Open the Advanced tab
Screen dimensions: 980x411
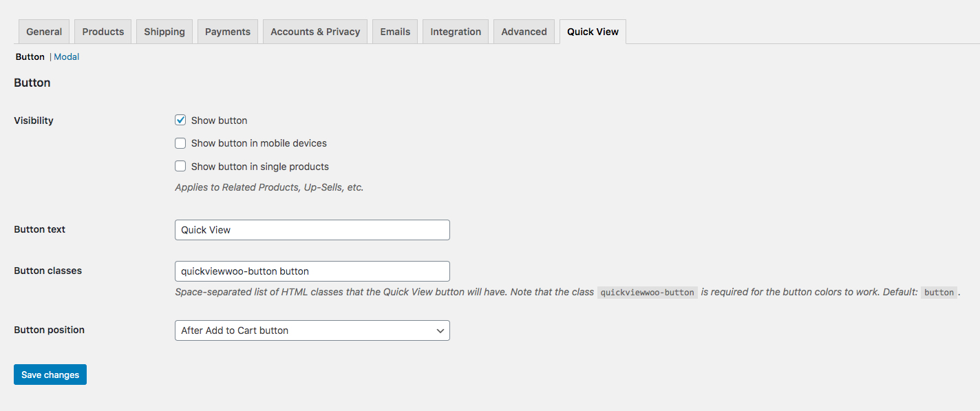coord(524,32)
